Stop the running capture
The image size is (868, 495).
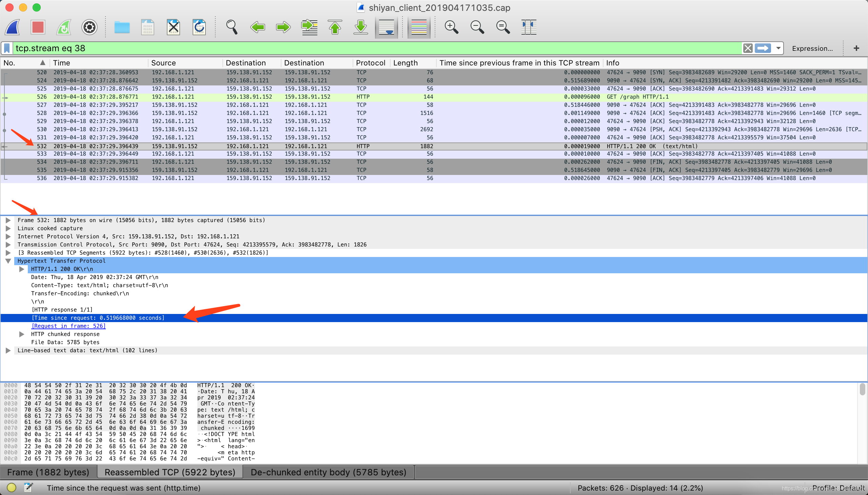pos(38,27)
